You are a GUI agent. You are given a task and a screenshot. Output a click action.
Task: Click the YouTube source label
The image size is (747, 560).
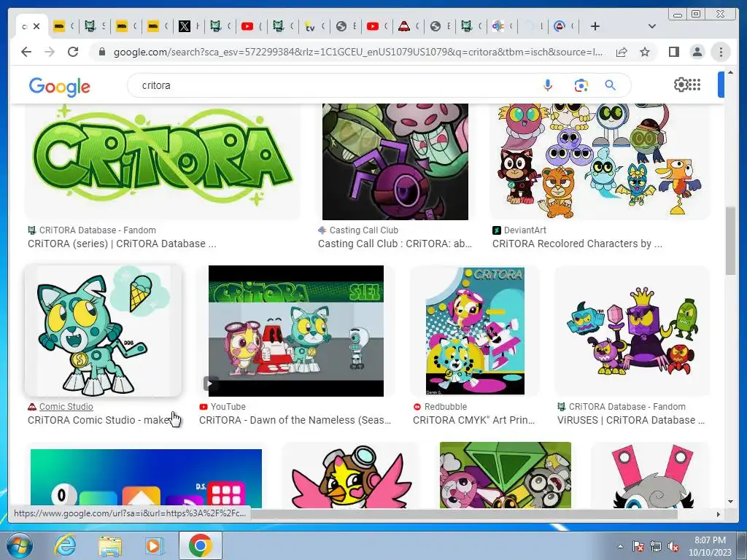click(x=228, y=407)
